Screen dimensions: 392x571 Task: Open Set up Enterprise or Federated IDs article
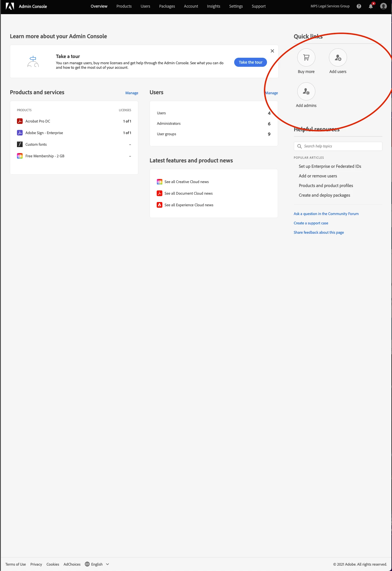pos(330,166)
